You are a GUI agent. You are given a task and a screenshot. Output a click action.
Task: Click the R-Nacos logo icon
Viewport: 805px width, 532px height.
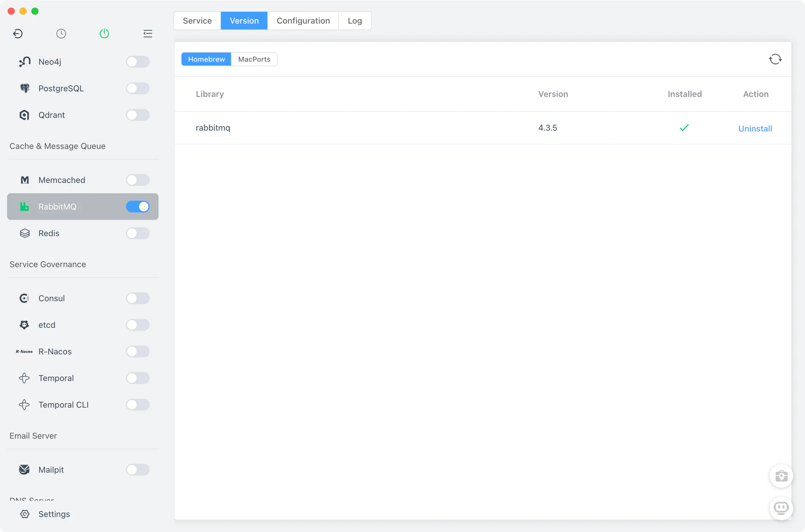(24, 352)
